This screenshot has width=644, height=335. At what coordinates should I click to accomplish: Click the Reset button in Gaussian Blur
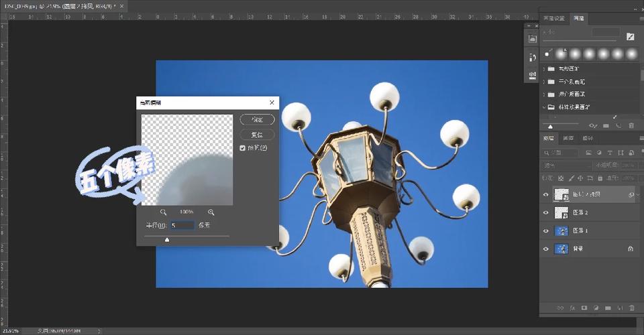click(x=257, y=135)
